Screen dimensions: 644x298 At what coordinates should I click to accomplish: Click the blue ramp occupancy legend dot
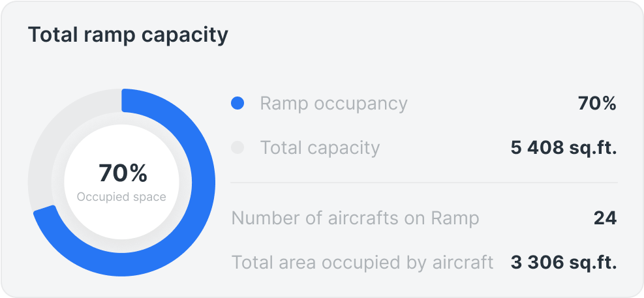238,103
